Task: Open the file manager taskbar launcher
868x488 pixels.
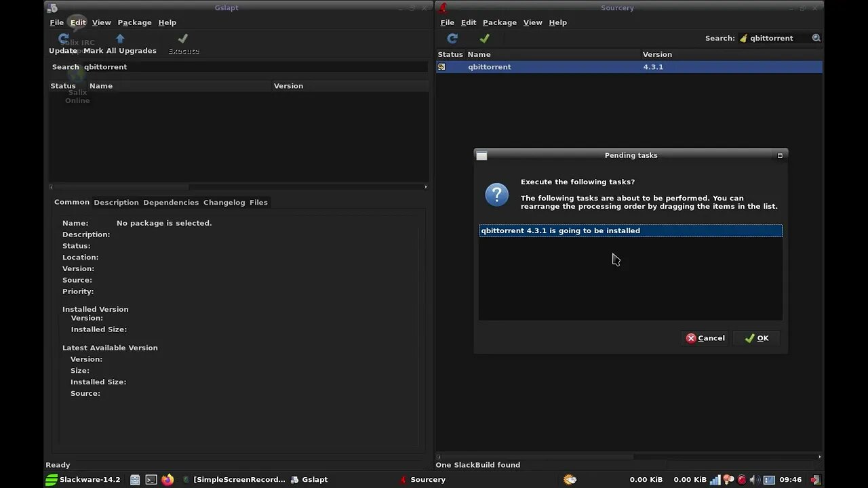Action: [135, 480]
